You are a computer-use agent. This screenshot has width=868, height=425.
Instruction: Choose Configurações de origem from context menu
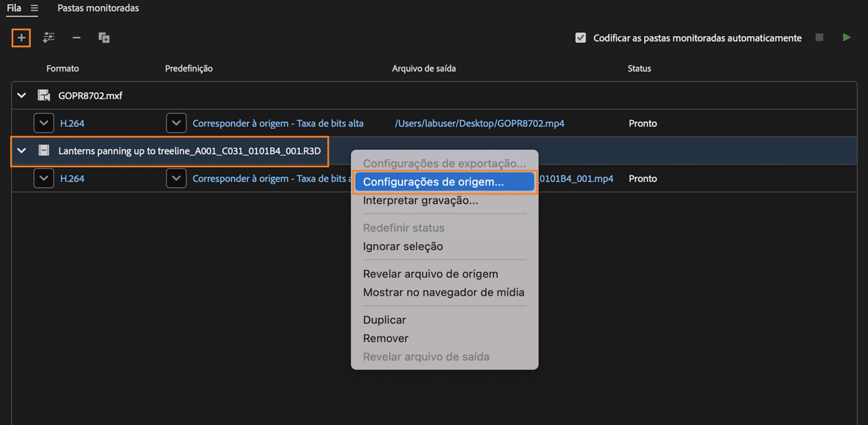tap(433, 182)
